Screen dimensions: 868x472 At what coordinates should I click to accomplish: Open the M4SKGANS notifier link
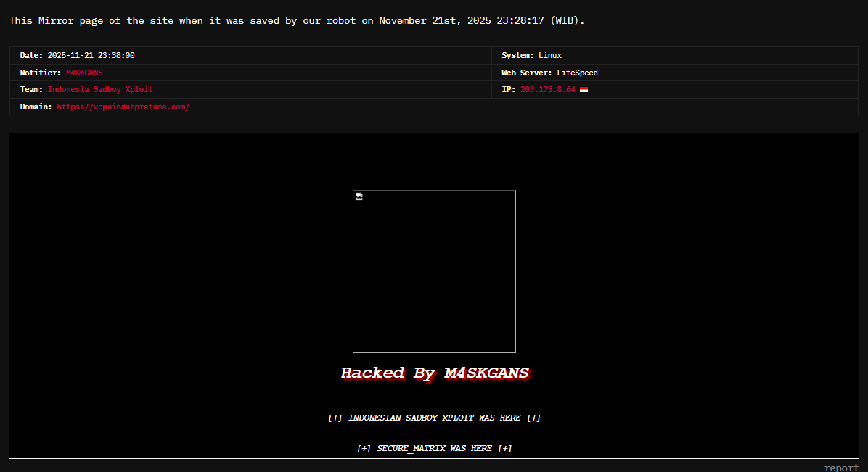click(84, 73)
